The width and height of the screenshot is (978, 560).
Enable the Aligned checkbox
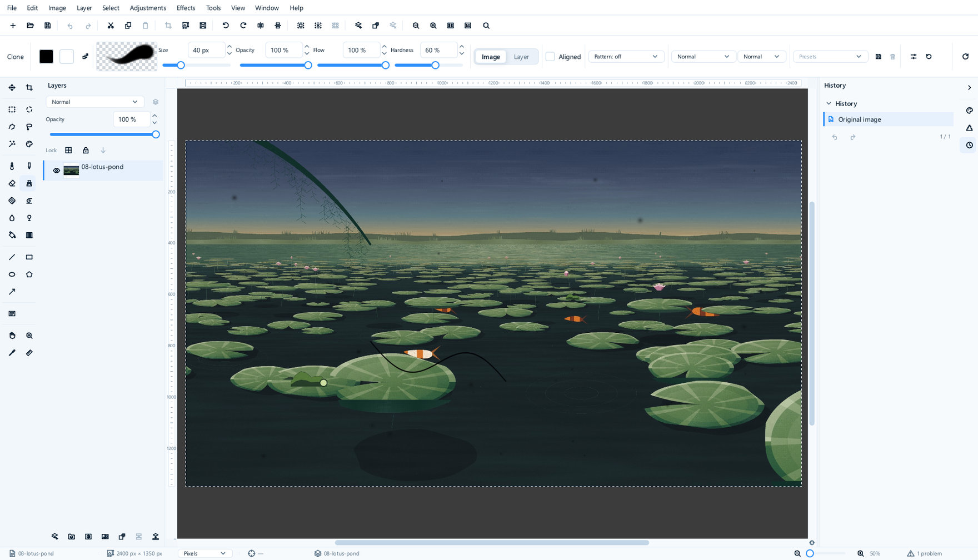point(550,57)
